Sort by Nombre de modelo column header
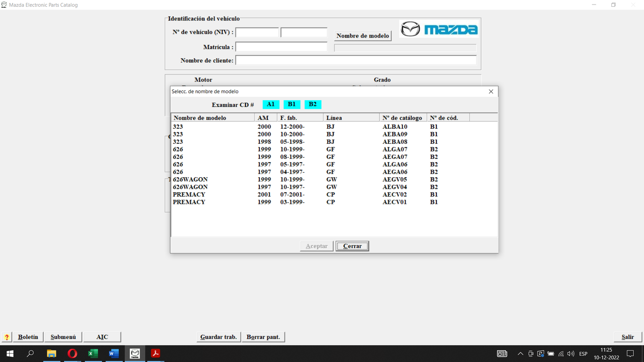Image resolution: width=644 pixels, height=362 pixels. click(213, 118)
